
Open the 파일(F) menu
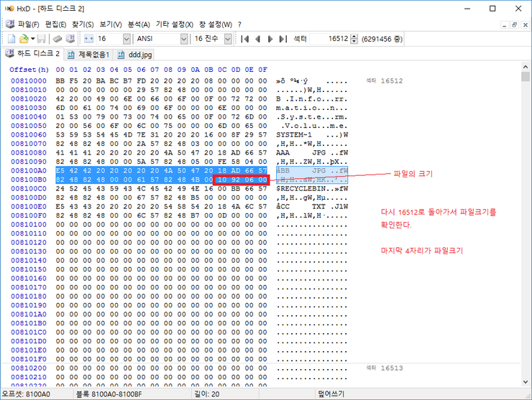[29, 24]
